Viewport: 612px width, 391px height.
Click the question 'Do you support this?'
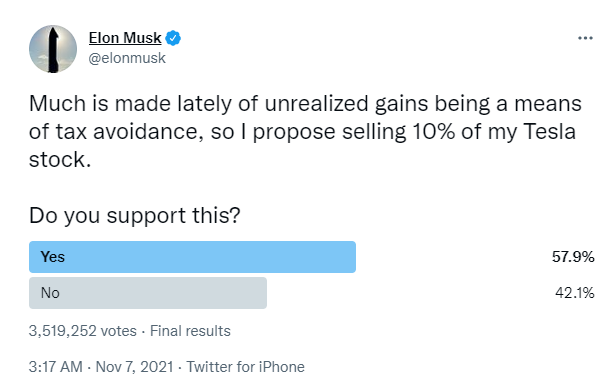pos(135,215)
